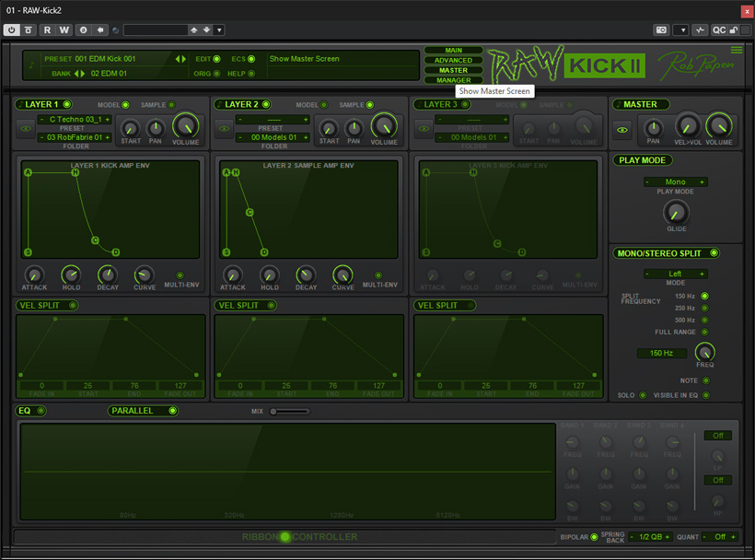Toggle the Layer 1 eye visibility button
This screenshot has height=560, width=755.
[26, 129]
